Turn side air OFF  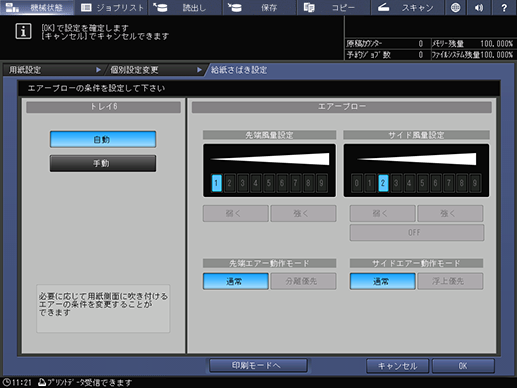pyautogui.click(x=417, y=232)
